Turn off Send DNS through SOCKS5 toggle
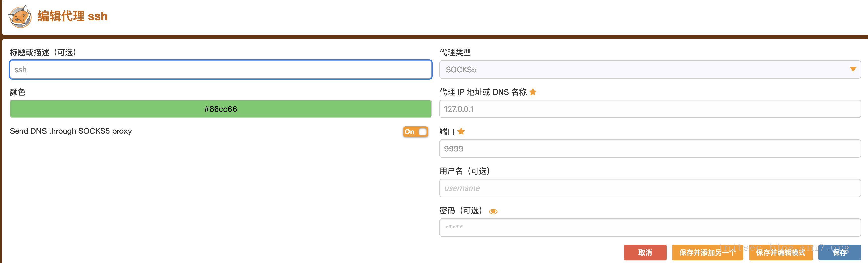 (415, 132)
